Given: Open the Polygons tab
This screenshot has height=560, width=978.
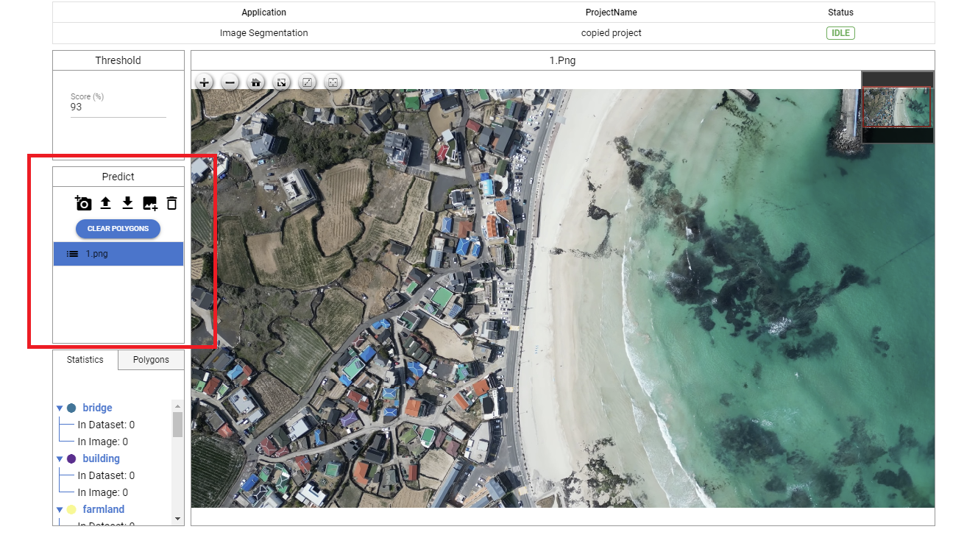Looking at the screenshot, I should tap(151, 360).
